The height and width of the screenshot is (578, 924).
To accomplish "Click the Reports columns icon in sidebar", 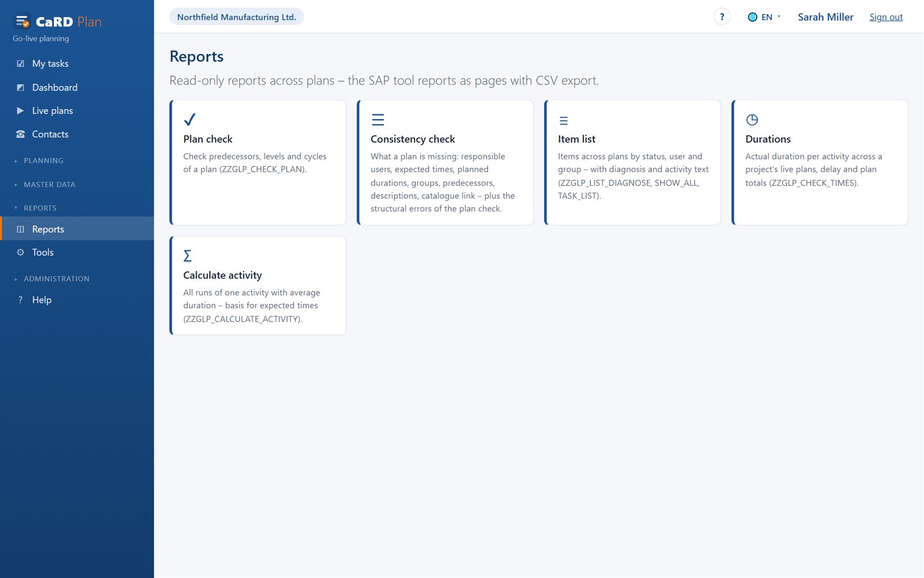I will pos(20,229).
